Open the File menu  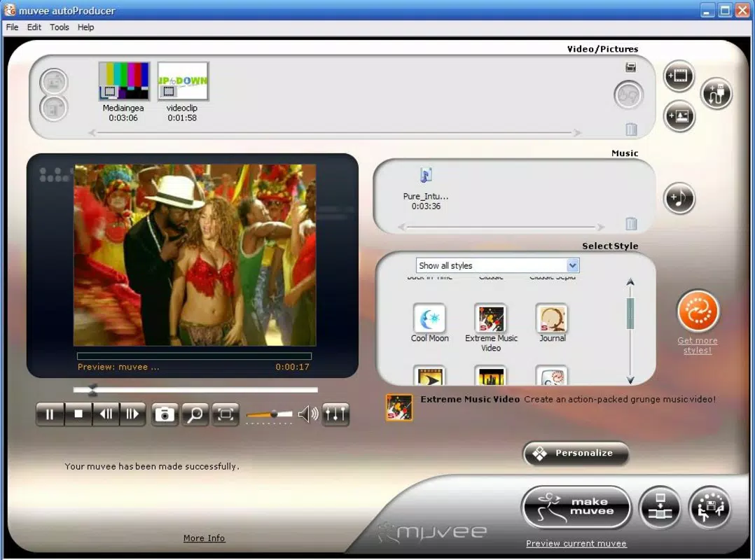click(12, 27)
